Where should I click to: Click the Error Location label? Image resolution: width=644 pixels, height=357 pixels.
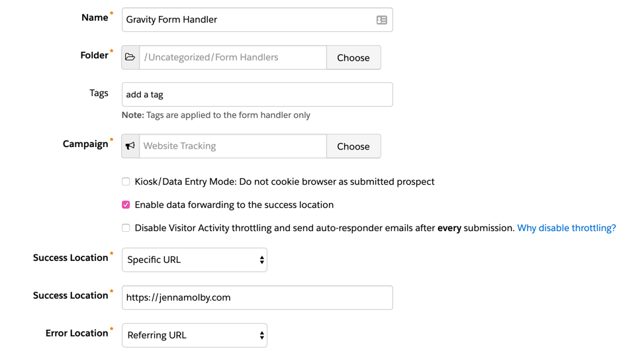point(77,333)
